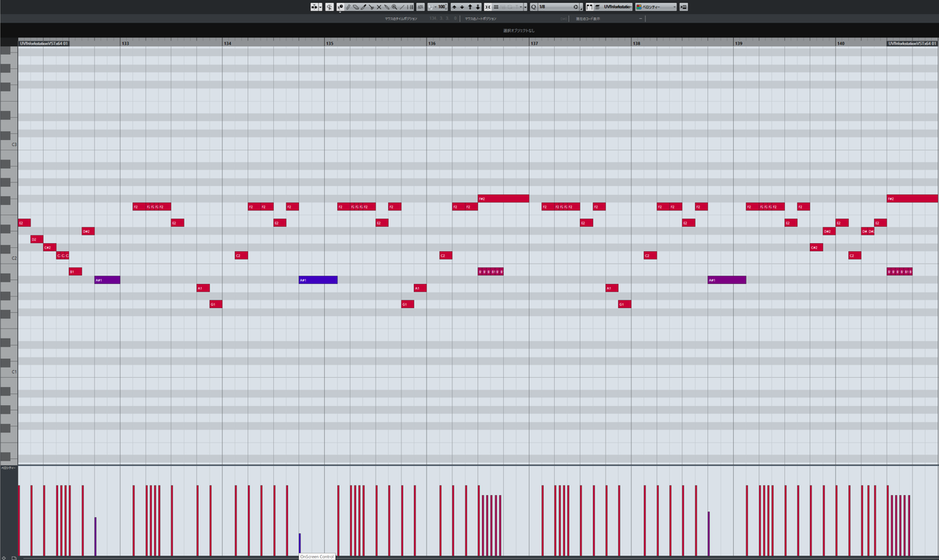Adjust purple velocity bar before bar 133

[95, 536]
